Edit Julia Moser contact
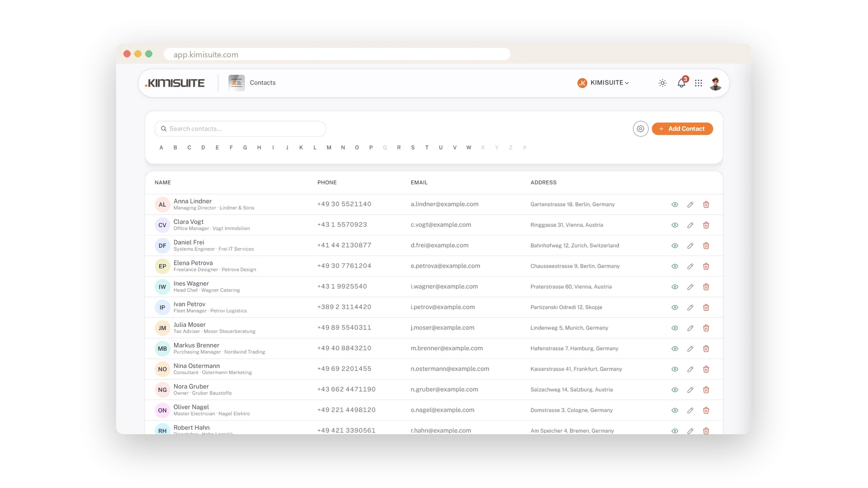 (x=690, y=328)
